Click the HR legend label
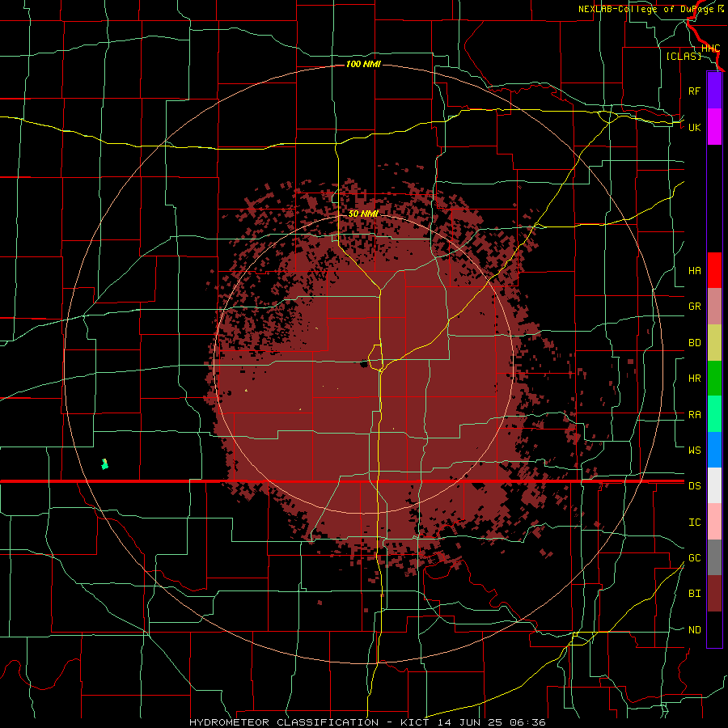This screenshot has width=728, height=728. [x=694, y=379]
